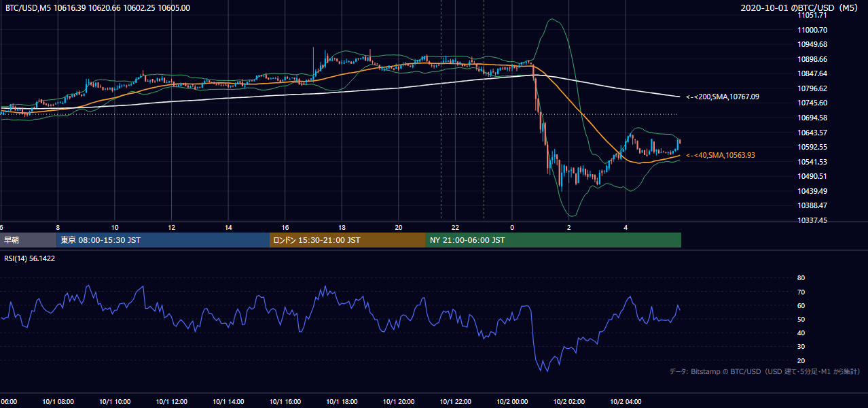Click bottom time label 10/2 00:00
This screenshot has height=408, width=868.
click(512, 402)
